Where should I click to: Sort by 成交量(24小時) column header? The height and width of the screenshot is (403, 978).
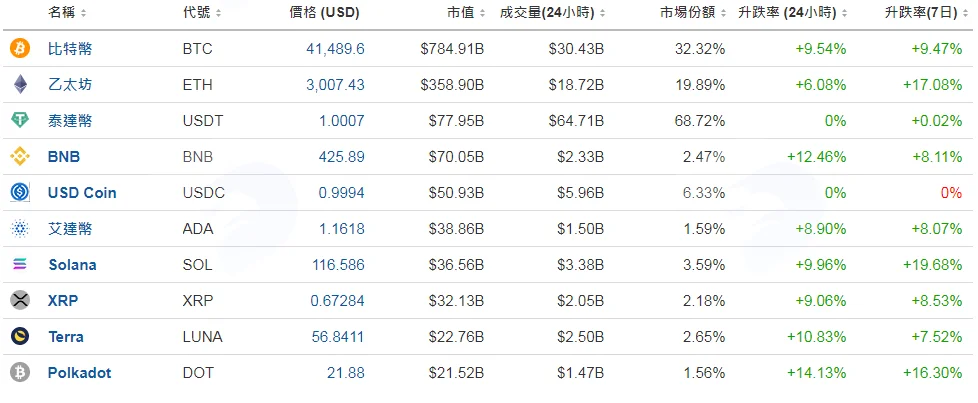click(x=553, y=12)
